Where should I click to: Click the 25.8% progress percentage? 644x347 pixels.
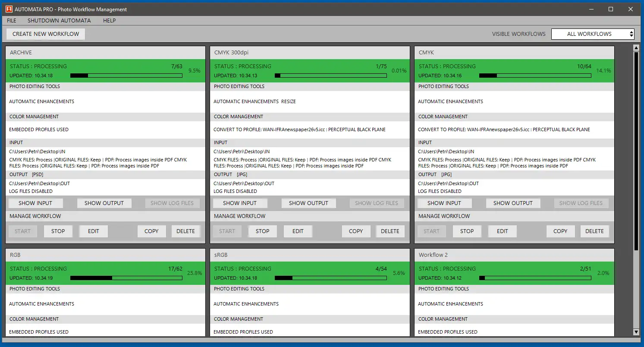pyautogui.click(x=195, y=273)
